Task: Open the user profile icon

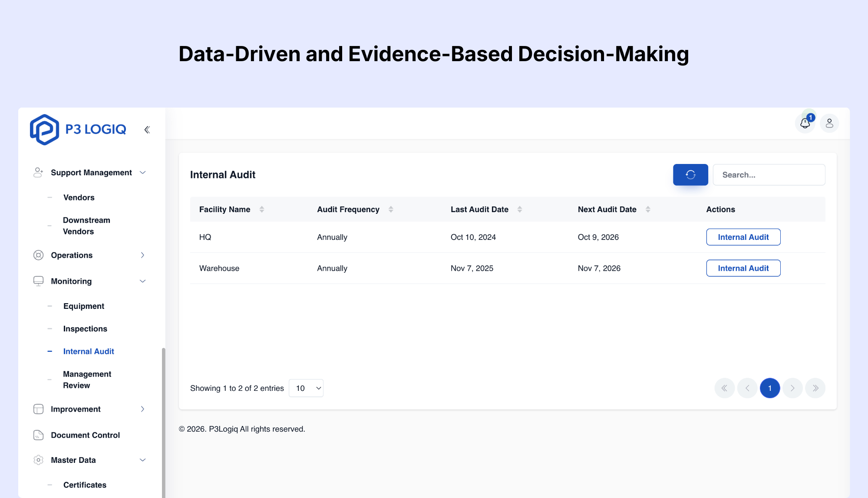Action: pos(829,123)
